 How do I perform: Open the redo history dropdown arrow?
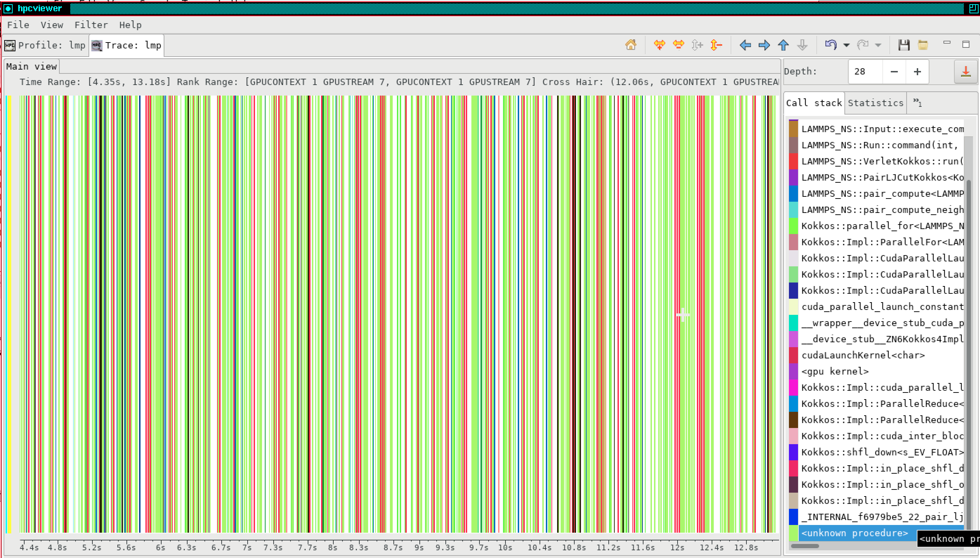pos(877,45)
